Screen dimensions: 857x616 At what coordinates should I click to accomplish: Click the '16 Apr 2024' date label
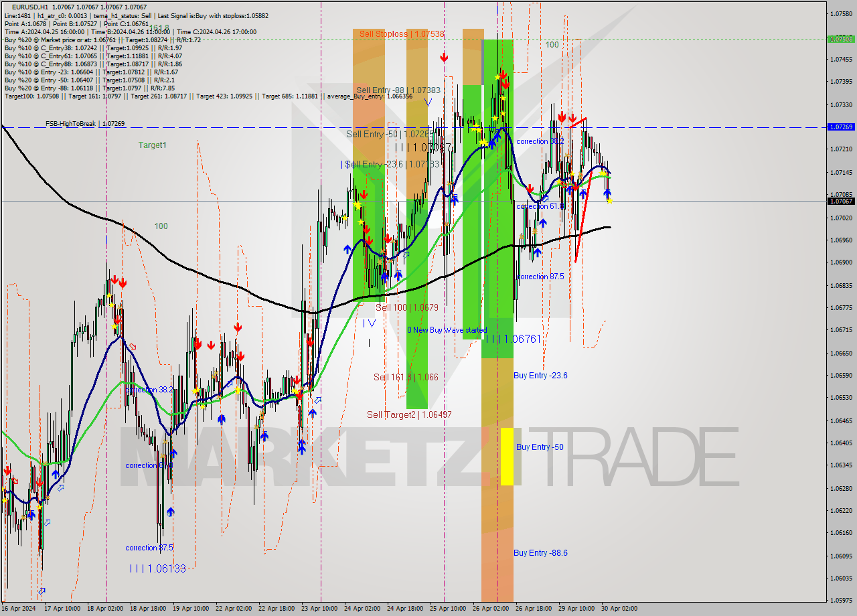click(x=19, y=609)
